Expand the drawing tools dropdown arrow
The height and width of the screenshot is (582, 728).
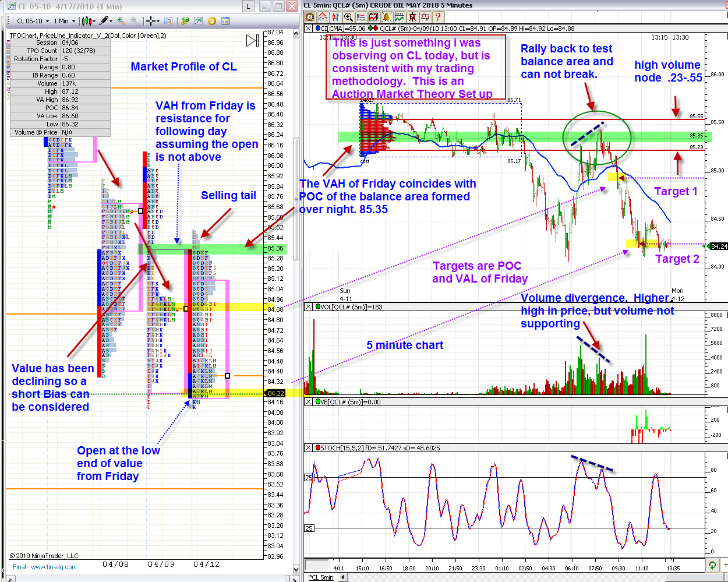click(111, 21)
